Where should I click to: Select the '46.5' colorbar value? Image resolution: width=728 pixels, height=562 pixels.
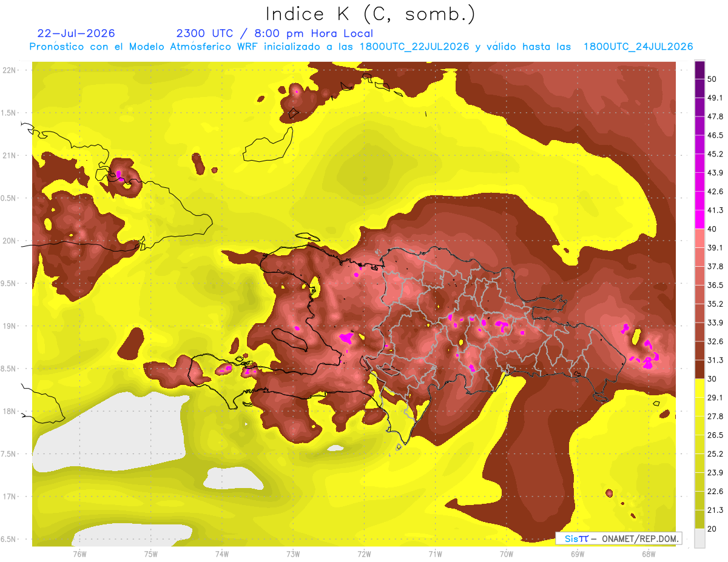715,135
